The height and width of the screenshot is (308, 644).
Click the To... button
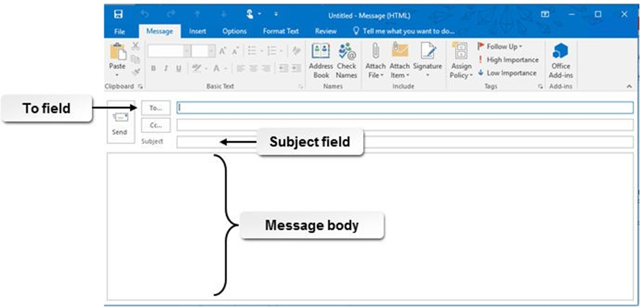[156, 108]
